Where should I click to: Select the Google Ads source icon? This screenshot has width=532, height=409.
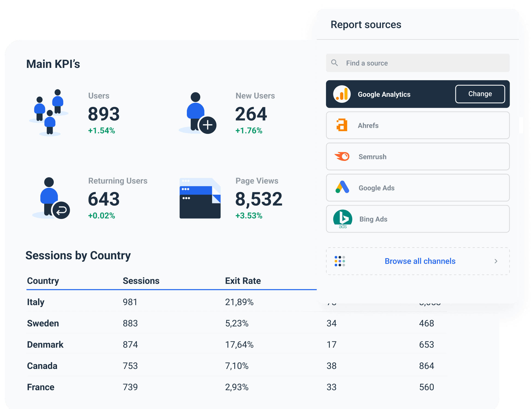[342, 188]
